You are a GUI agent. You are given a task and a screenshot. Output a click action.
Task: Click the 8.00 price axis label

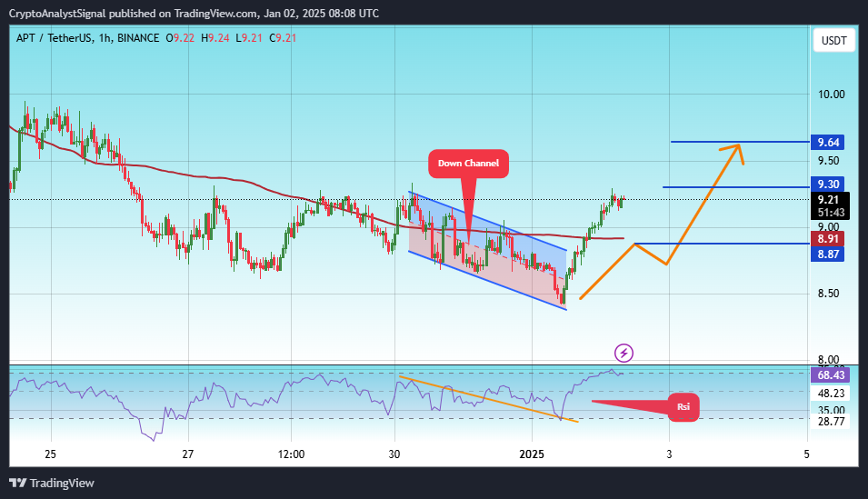tap(828, 359)
